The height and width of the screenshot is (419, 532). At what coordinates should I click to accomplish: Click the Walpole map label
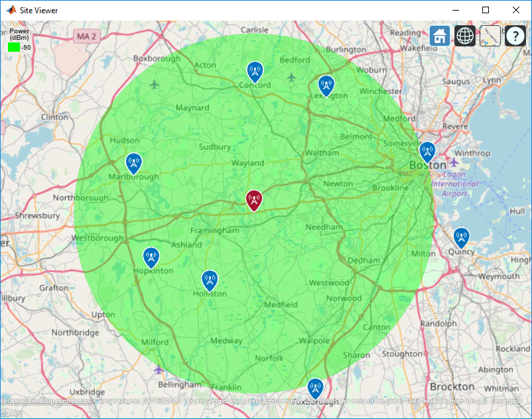[314, 341]
